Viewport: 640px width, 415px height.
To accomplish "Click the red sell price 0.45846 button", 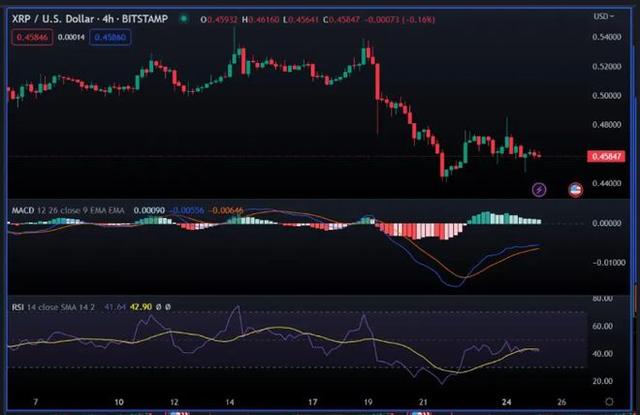I will 32,38.
